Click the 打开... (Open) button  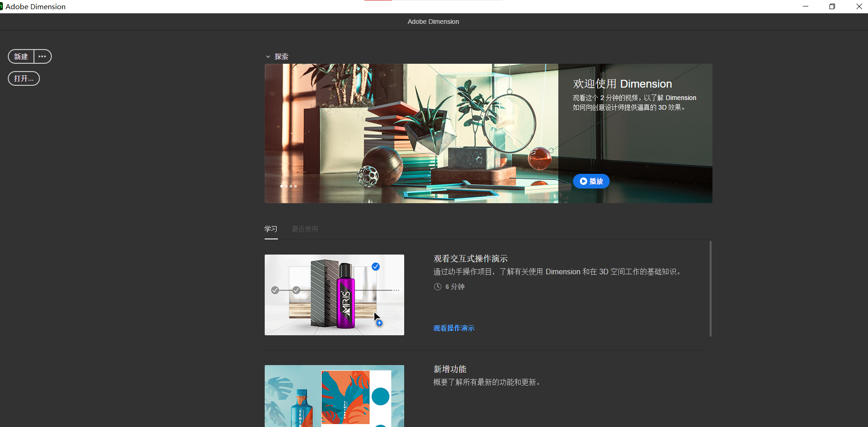point(24,78)
